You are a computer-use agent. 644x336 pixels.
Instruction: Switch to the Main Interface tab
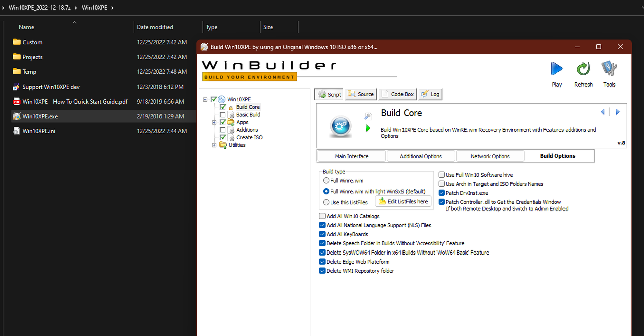[x=352, y=156]
